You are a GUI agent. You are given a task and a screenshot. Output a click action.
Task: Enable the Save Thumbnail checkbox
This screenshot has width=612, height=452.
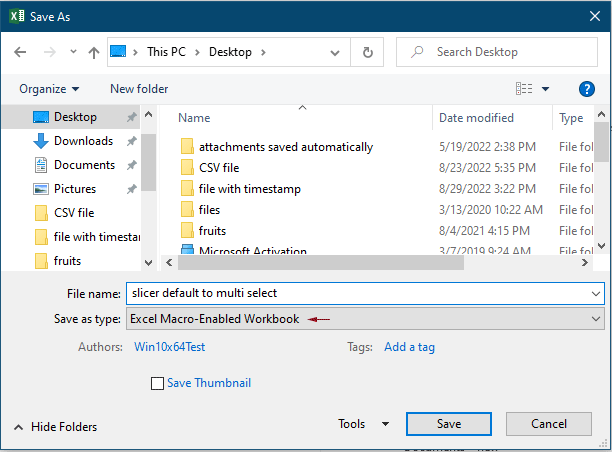pyautogui.click(x=157, y=383)
